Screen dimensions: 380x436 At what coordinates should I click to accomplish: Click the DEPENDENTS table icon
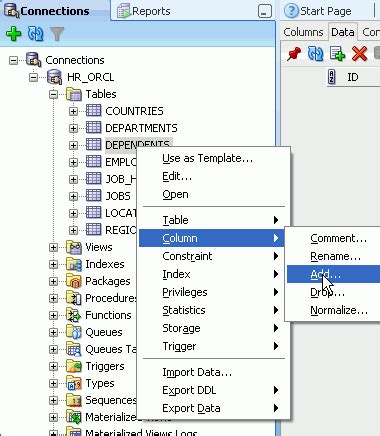click(93, 144)
